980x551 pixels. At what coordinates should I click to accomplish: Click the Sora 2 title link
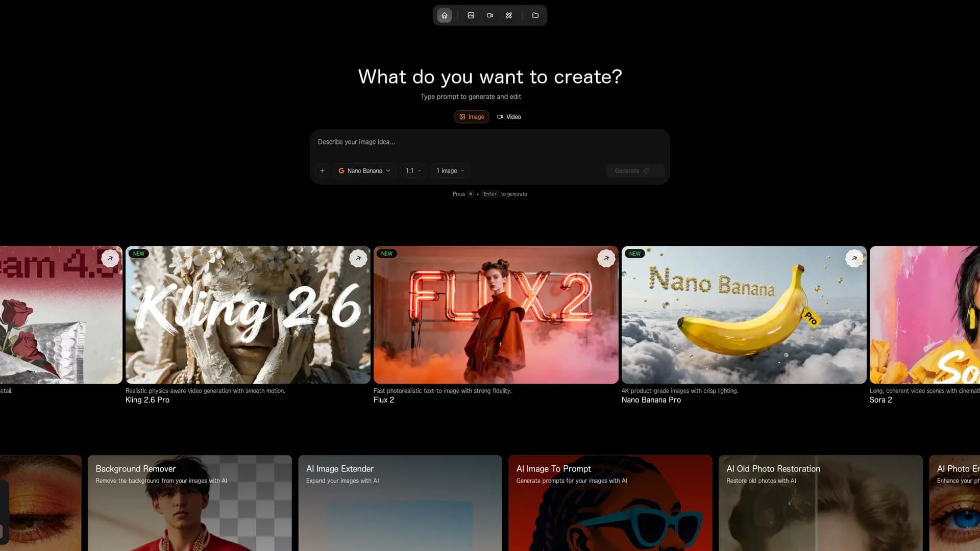coord(881,400)
